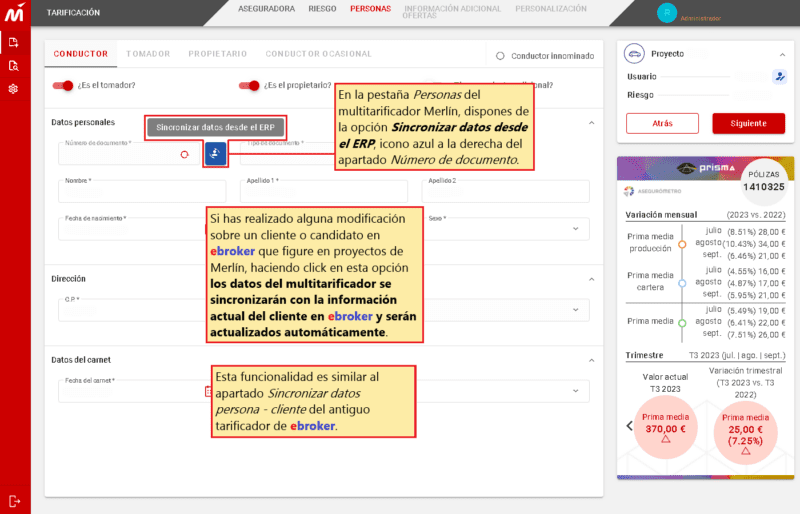Click the Número de documento field
Viewport: 800px width, 514px height.
point(129,153)
